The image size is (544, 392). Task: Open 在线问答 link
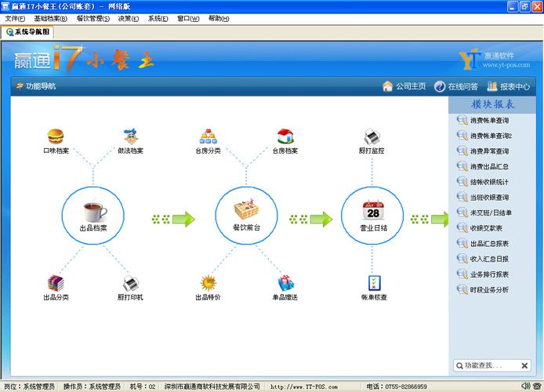click(x=456, y=86)
